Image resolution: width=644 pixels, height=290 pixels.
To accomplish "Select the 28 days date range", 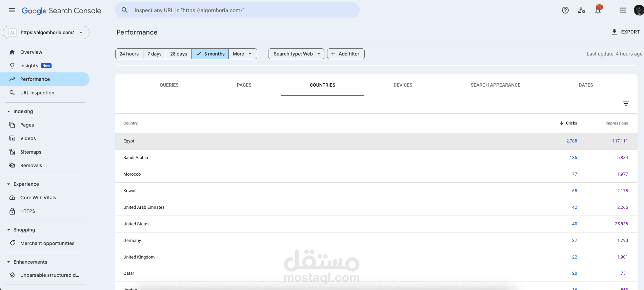I will click(x=179, y=54).
